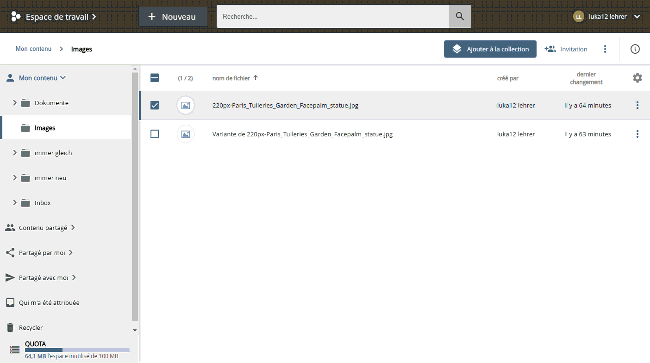Go to Mon contenu breadcrumb
Image resolution: width=650 pixels, height=363 pixels.
(34, 49)
